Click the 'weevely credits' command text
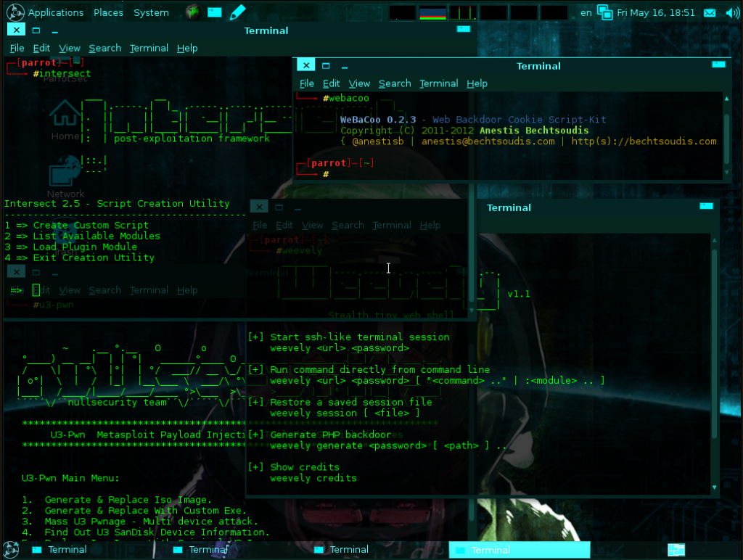Image resolution: width=743 pixels, height=560 pixels. [313, 478]
